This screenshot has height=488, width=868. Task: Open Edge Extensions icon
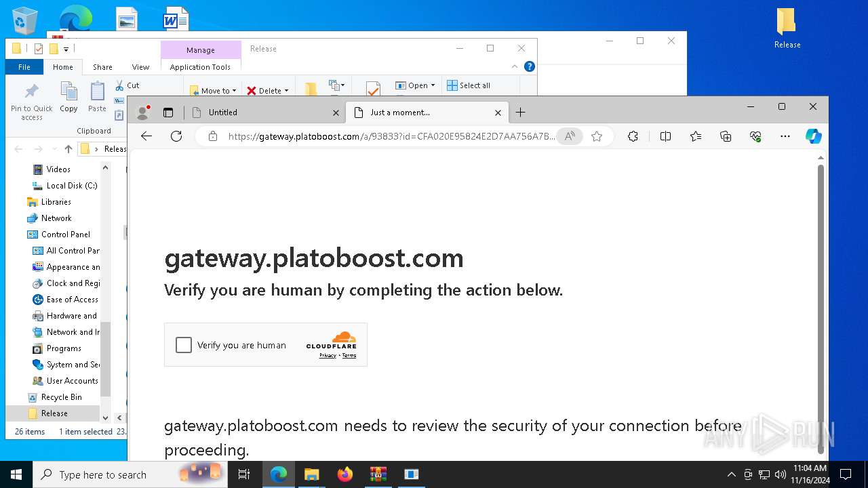633,136
